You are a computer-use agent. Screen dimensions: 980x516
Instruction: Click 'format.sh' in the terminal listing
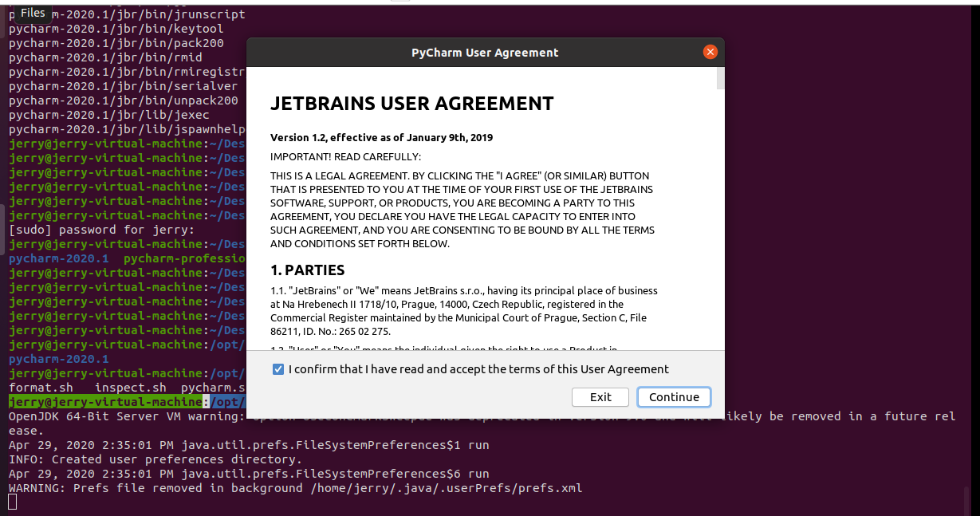coord(41,388)
